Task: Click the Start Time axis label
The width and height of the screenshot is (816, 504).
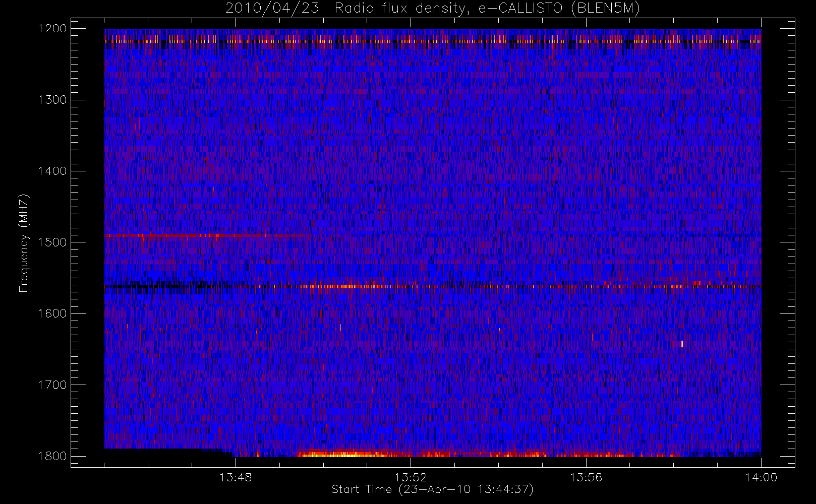Action: pos(432,489)
